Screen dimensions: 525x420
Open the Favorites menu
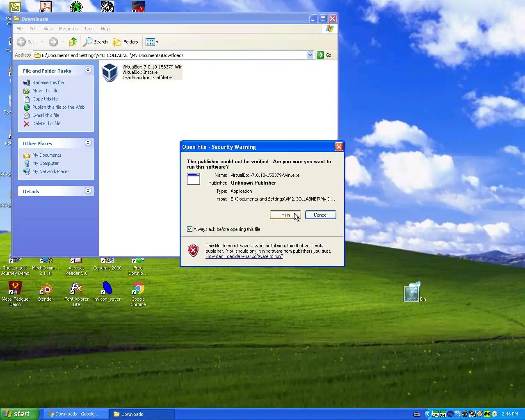pos(68,29)
